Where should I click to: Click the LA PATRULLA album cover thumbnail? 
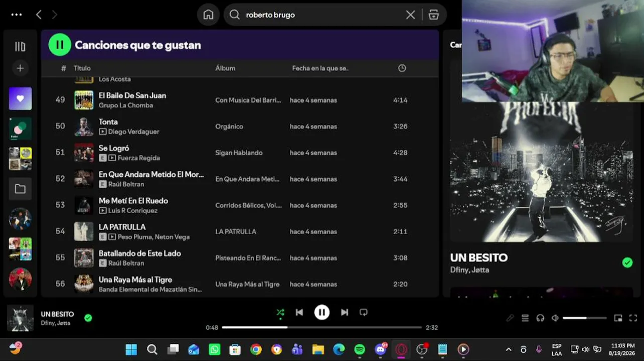84,232
